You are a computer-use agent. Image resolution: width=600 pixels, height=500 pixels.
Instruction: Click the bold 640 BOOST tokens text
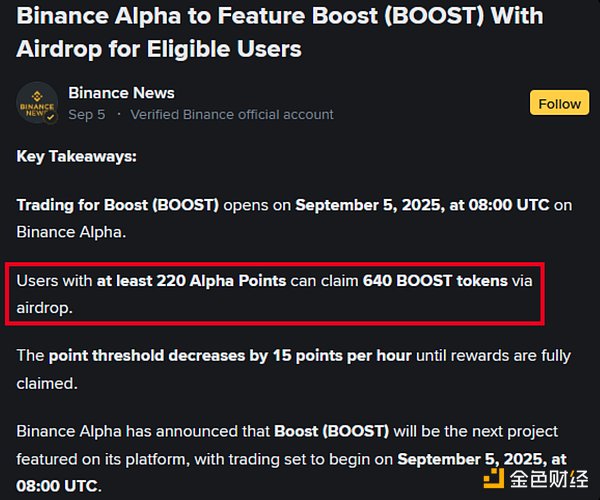(435, 281)
